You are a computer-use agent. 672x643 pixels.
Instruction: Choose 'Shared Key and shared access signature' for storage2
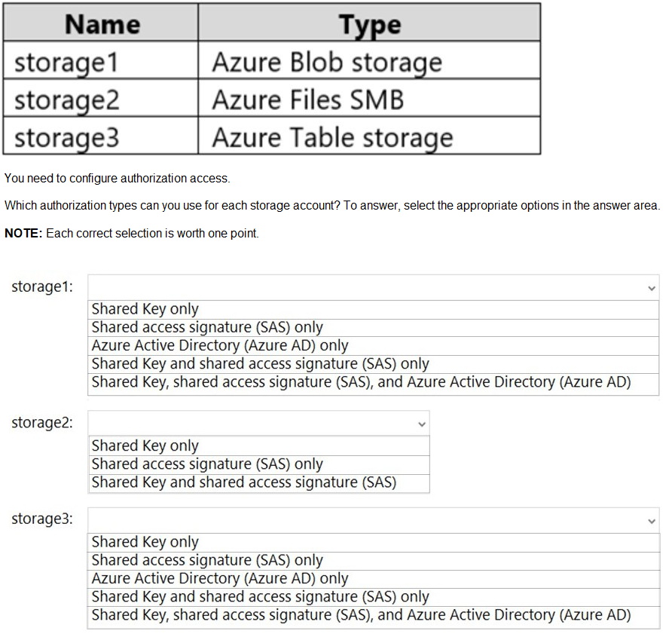coord(244,482)
